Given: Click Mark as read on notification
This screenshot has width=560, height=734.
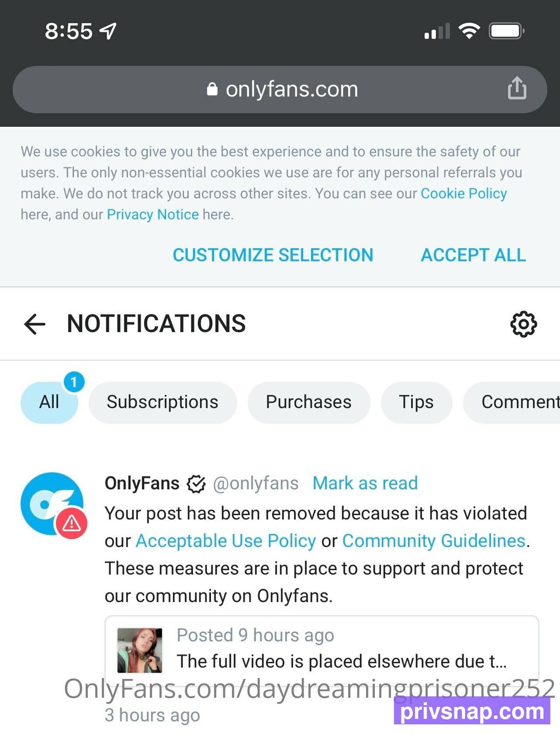Looking at the screenshot, I should click(x=365, y=483).
